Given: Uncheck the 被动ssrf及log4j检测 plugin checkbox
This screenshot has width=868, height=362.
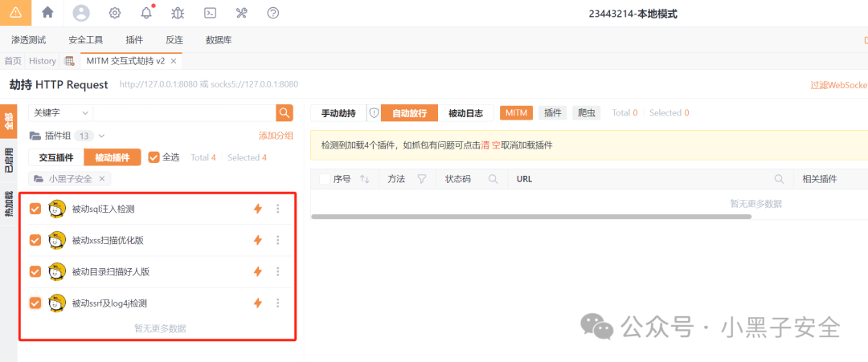Looking at the screenshot, I should (35, 303).
